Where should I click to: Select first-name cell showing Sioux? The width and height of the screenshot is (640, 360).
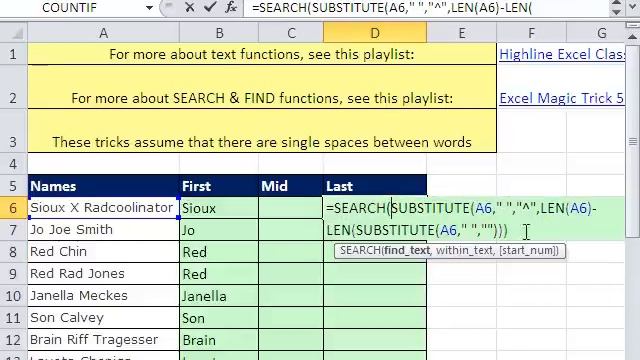[219, 208]
